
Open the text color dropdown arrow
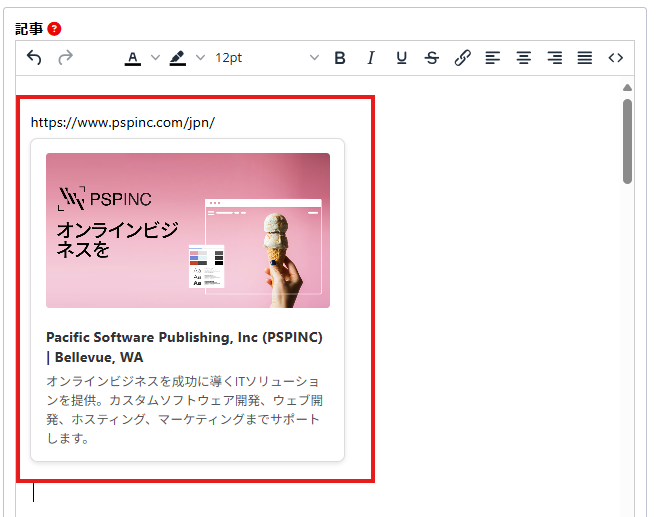click(155, 58)
